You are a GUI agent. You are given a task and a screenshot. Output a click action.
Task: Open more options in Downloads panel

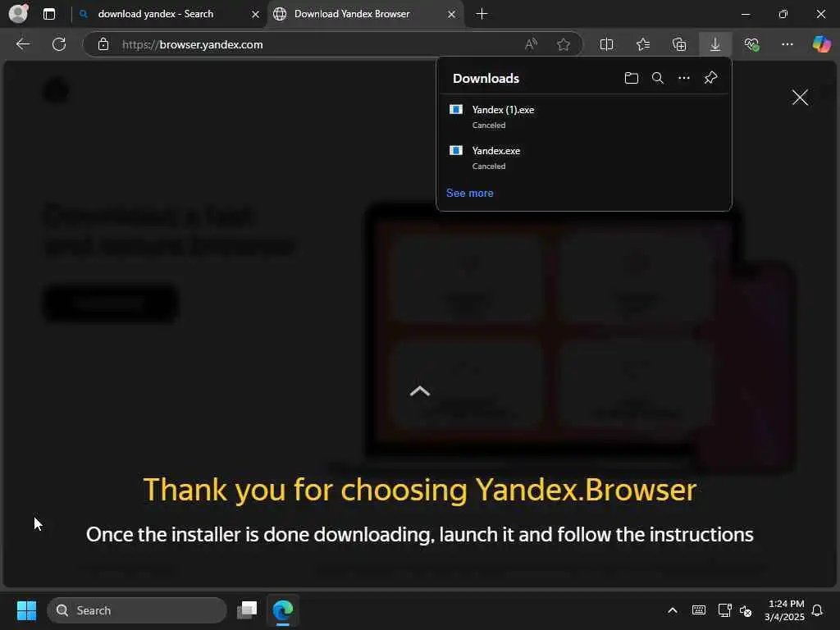pos(684,78)
